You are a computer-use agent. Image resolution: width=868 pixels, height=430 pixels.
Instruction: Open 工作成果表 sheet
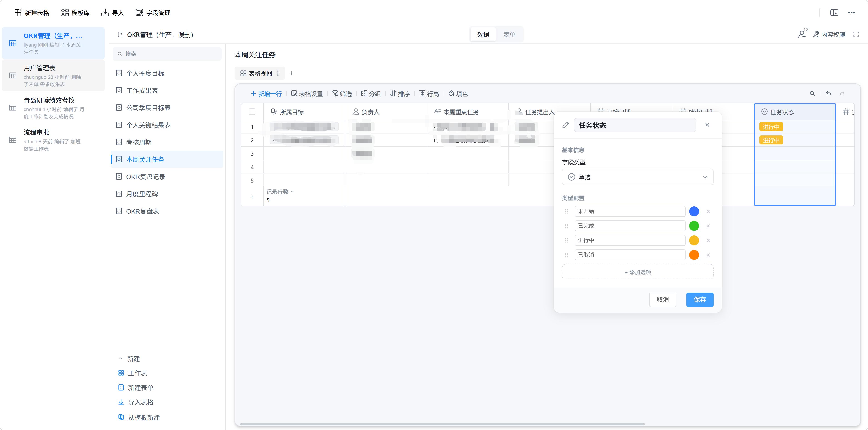pyautogui.click(x=167, y=90)
